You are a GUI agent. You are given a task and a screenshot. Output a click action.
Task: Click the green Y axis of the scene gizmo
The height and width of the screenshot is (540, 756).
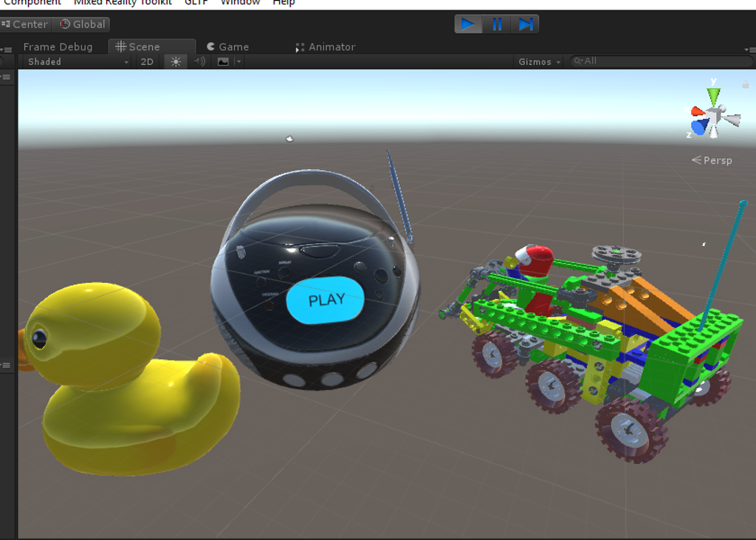tap(714, 98)
